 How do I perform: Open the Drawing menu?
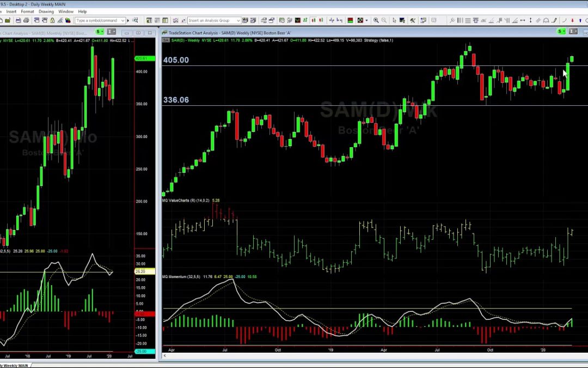pyautogui.click(x=46, y=11)
